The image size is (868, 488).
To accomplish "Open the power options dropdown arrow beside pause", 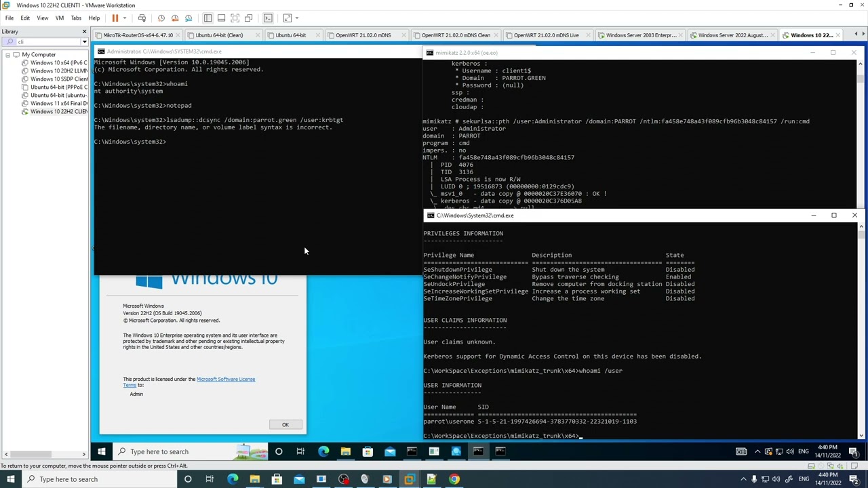I will pos(125,18).
